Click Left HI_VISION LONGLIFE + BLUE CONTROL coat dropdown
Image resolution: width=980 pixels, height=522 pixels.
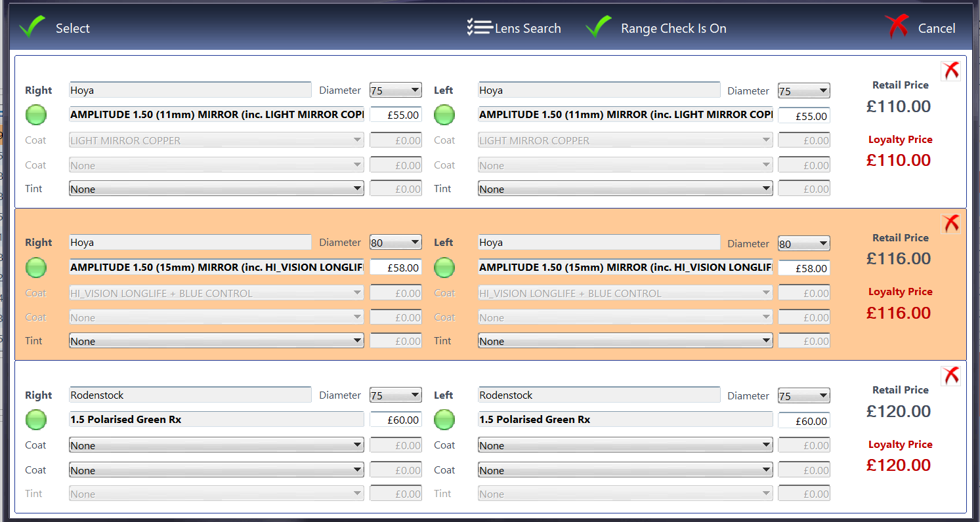click(625, 293)
